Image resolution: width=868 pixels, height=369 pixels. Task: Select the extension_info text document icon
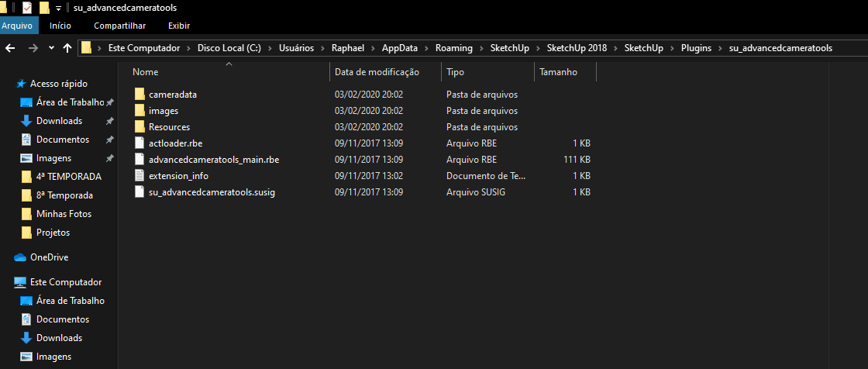(x=139, y=176)
